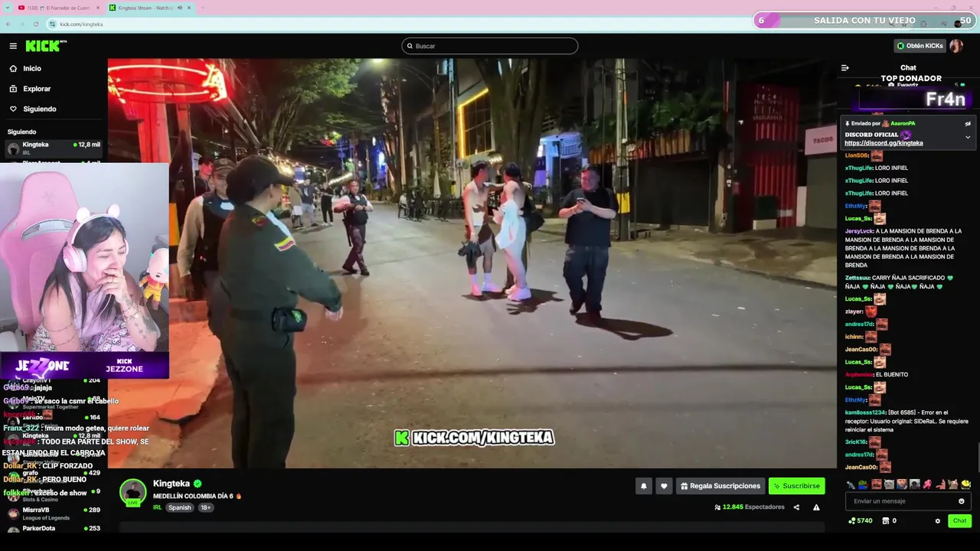Toggle notifications bell for Kingteka

[x=644, y=486]
